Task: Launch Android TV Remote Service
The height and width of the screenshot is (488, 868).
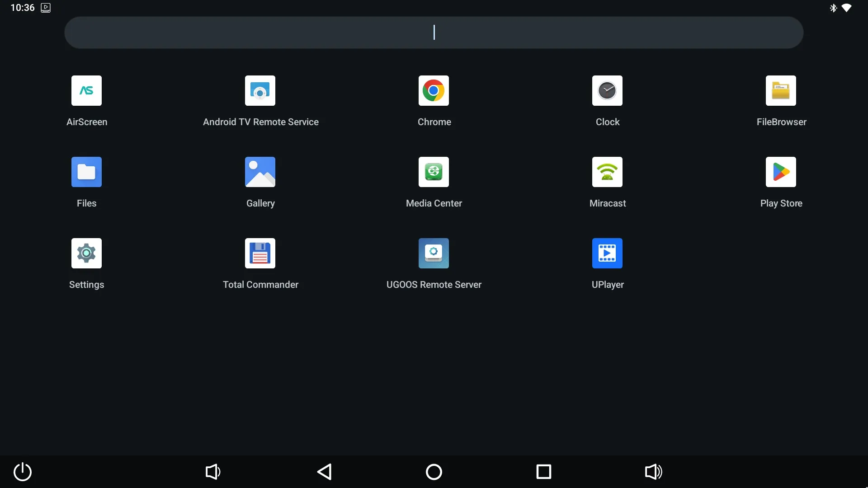Action: pos(260,91)
